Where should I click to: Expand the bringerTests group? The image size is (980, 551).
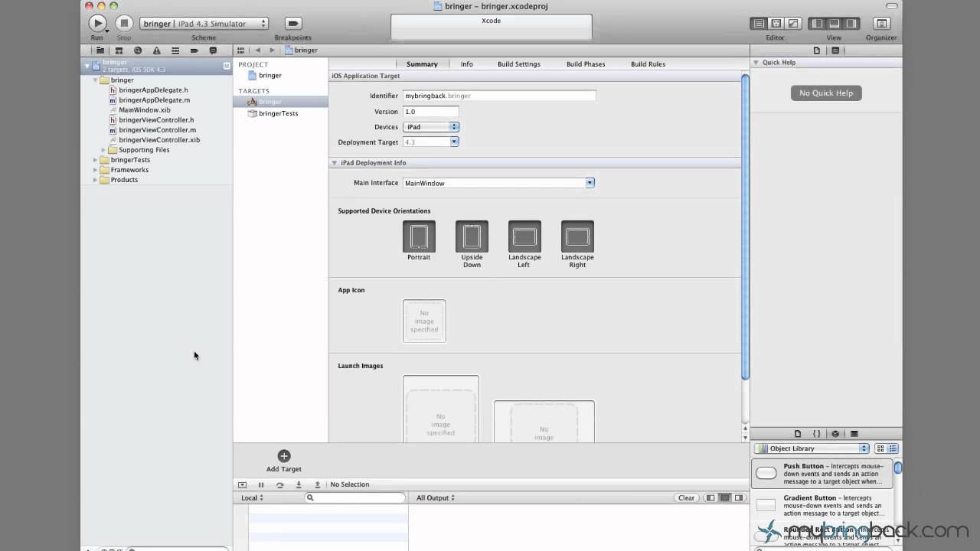click(x=96, y=160)
